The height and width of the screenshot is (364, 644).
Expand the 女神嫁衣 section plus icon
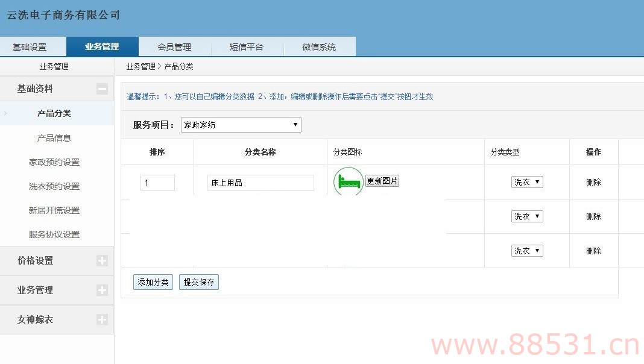tap(103, 319)
